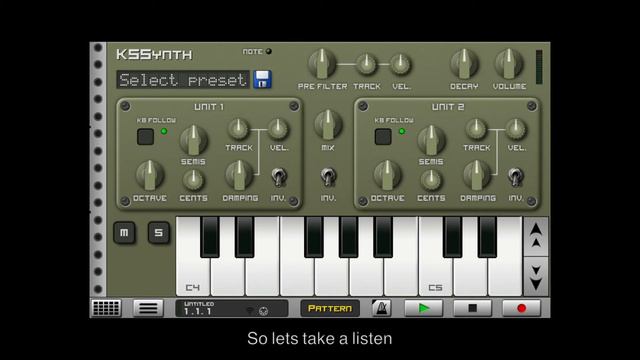Screen dimensions: 640x360
Task: Shift keyboard down with double down arrow
Action: 536,276
